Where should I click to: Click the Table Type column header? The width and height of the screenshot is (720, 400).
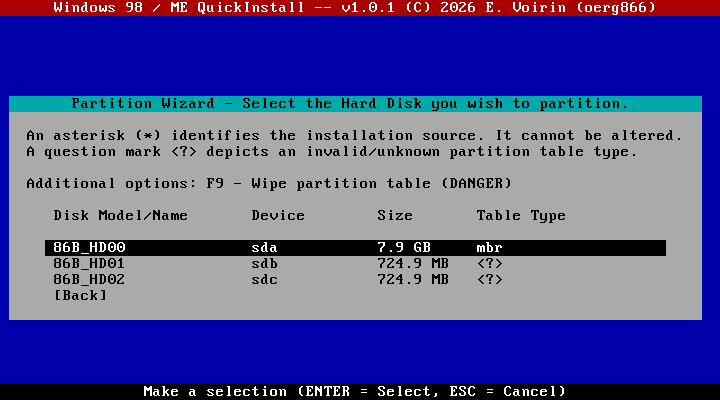tap(521, 215)
